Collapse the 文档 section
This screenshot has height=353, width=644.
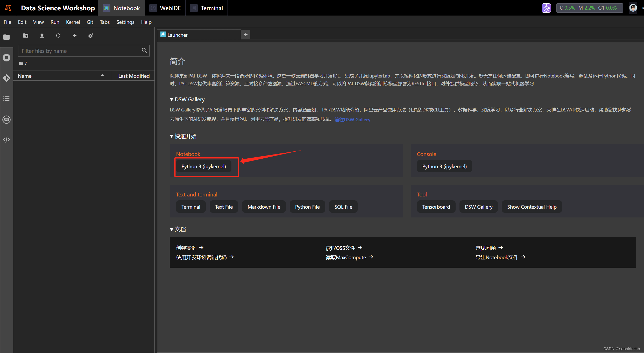[172, 229]
